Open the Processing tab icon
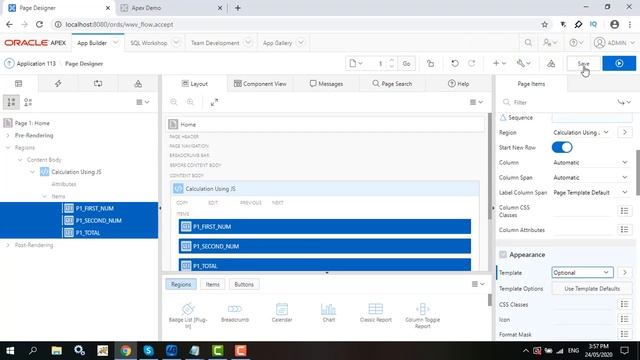This screenshot has height=360, width=640. tap(98, 84)
